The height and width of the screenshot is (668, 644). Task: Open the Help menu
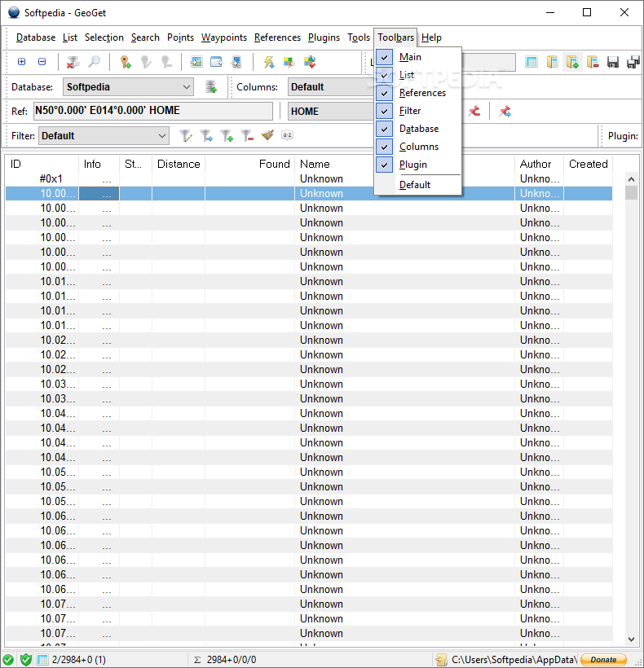pos(431,37)
